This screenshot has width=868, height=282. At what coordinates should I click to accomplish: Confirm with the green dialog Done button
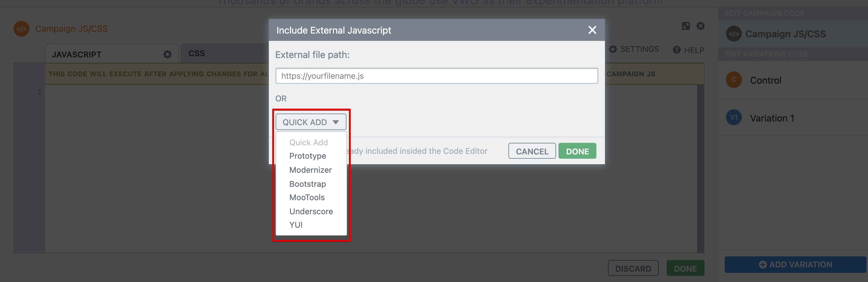(577, 151)
